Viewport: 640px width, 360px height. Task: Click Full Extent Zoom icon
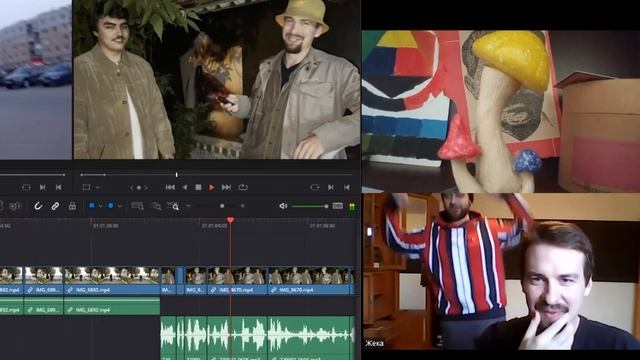138,206
